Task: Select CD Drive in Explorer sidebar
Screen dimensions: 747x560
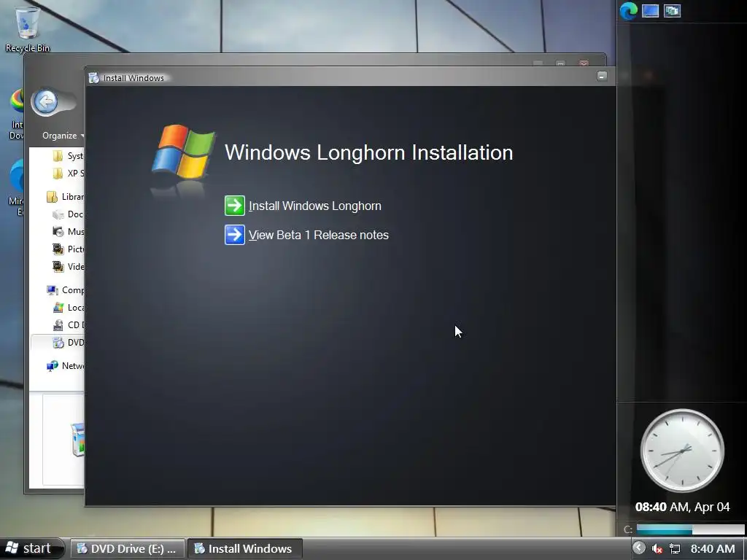Action: [68, 325]
